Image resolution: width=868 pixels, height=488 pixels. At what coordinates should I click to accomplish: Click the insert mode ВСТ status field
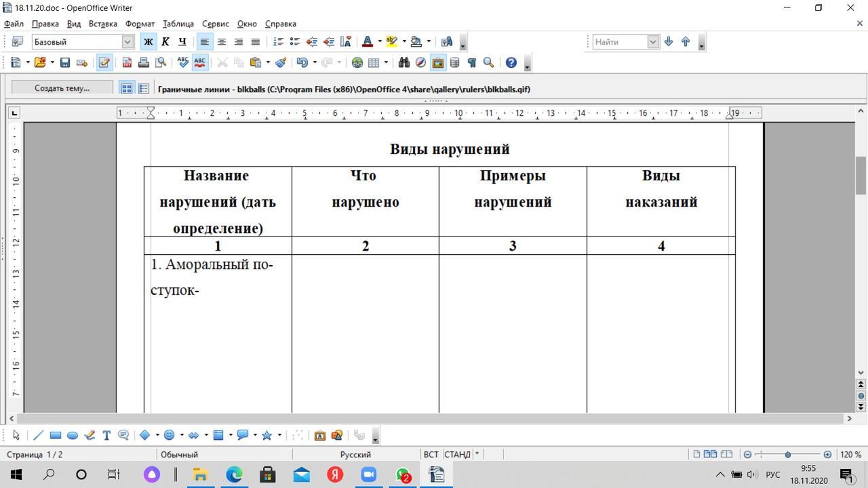click(x=431, y=454)
